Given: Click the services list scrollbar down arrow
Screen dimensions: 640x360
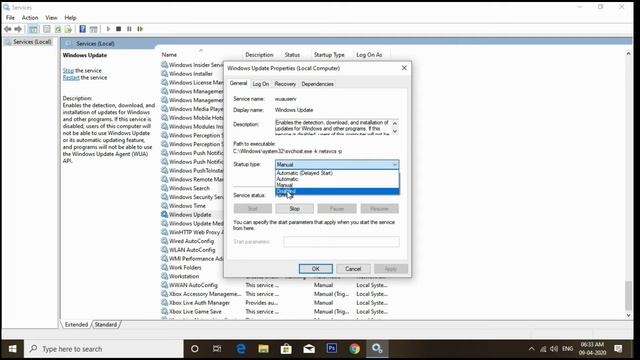Looking at the screenshot, I should 628,315.
